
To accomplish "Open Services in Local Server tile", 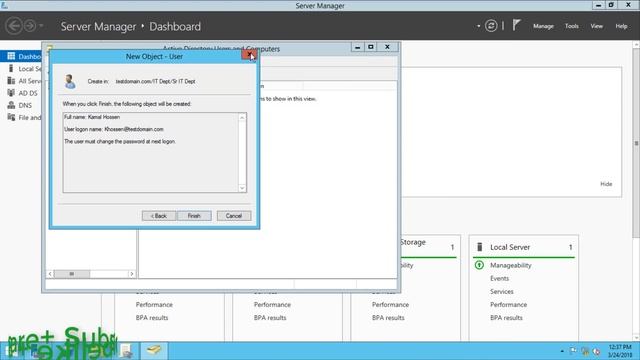I will [502, 291].
